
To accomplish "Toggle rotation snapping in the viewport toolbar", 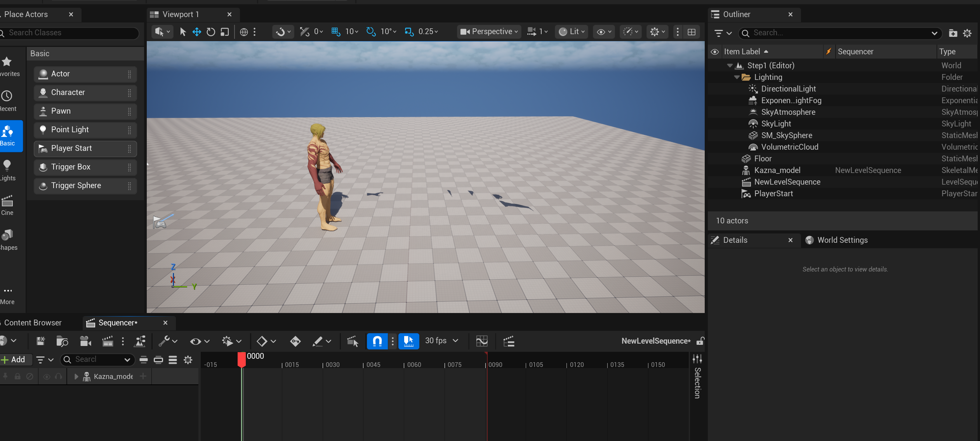I will 371,32.
